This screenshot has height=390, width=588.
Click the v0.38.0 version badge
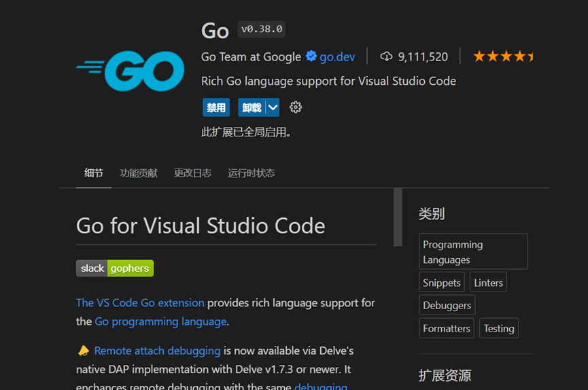(x=262, y=29)
